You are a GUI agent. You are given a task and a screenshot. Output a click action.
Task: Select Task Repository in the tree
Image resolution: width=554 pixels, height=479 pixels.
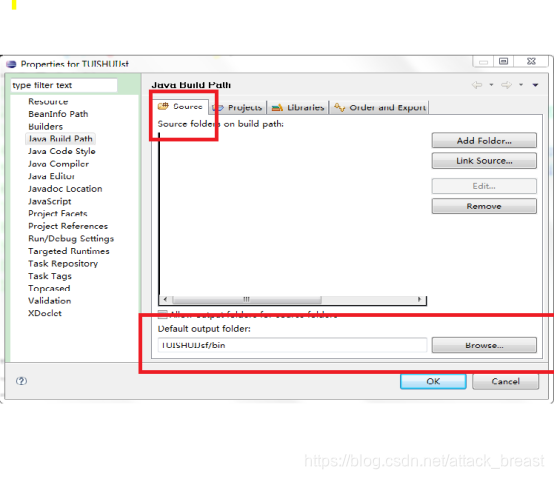click(63, 264)
